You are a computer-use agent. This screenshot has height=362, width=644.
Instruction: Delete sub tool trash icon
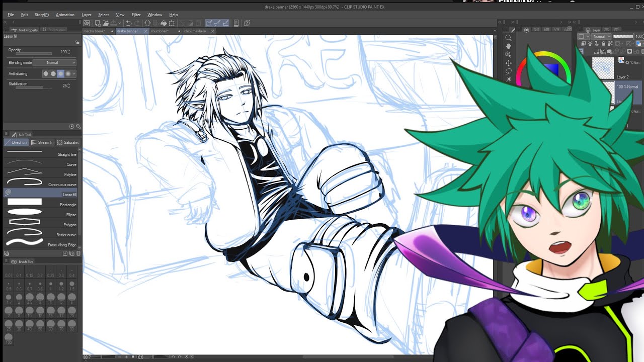pos(78,253)
